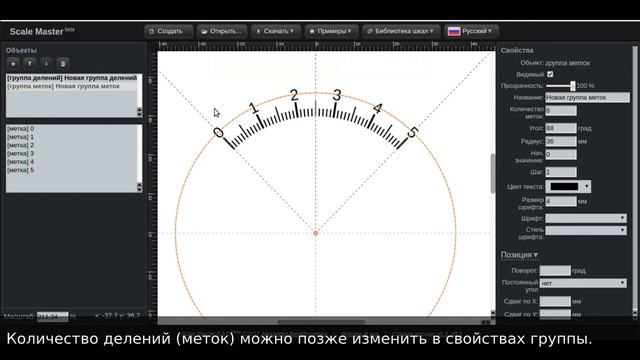Click the Поворот input field
The height and width of the screenshot is (360, 640).
pyautogui.click(x=555, y=271)
